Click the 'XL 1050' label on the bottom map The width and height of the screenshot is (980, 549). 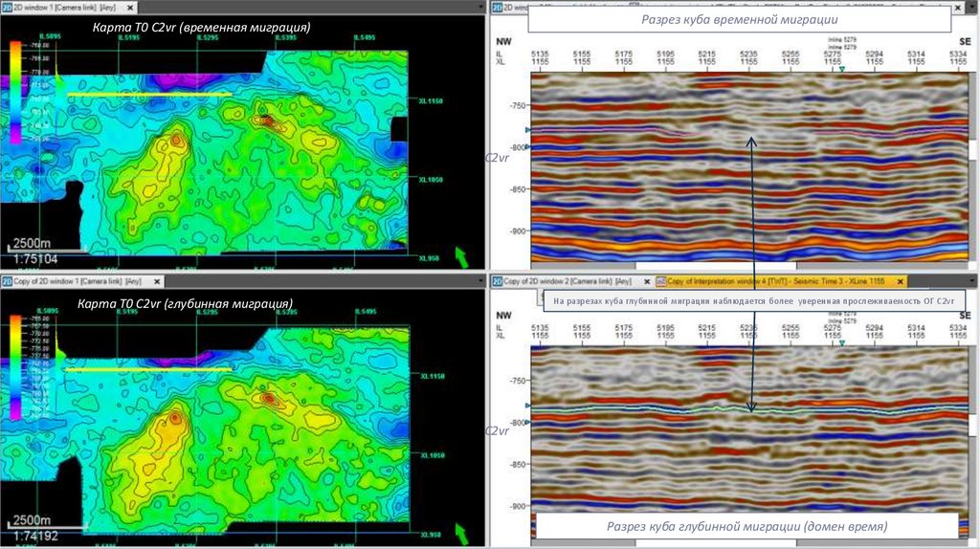(x=433, y=455)
